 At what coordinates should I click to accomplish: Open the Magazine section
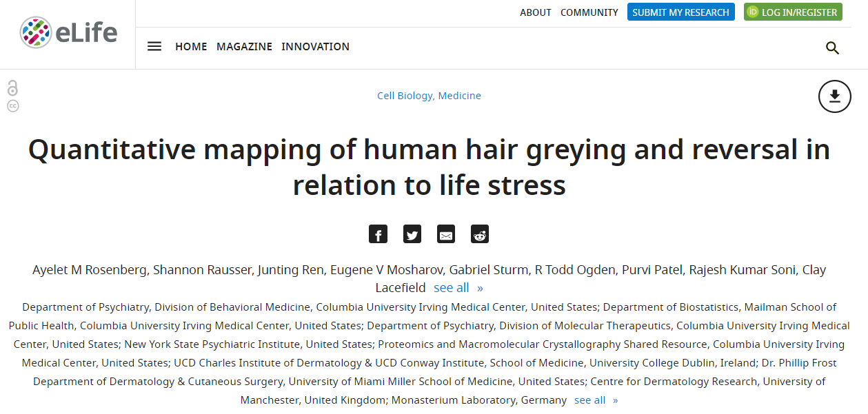click(x=244, y=47)
